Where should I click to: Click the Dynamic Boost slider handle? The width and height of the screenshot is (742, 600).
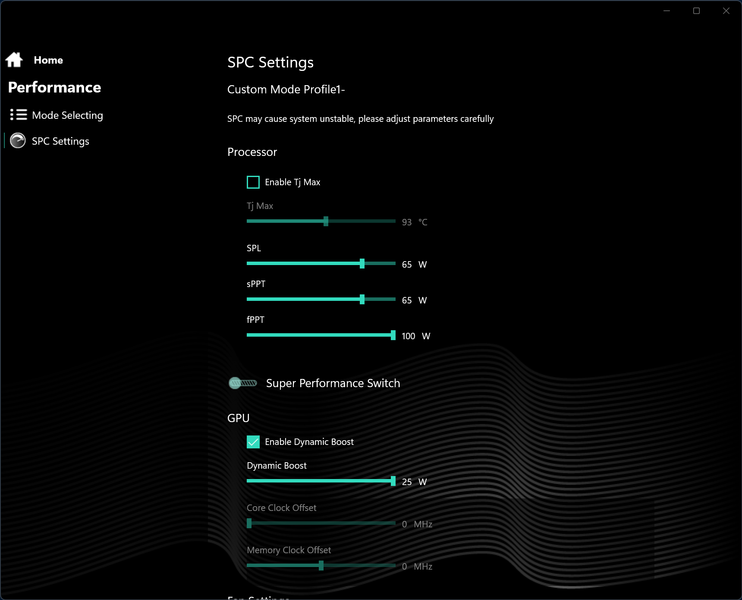coord(393,481)
